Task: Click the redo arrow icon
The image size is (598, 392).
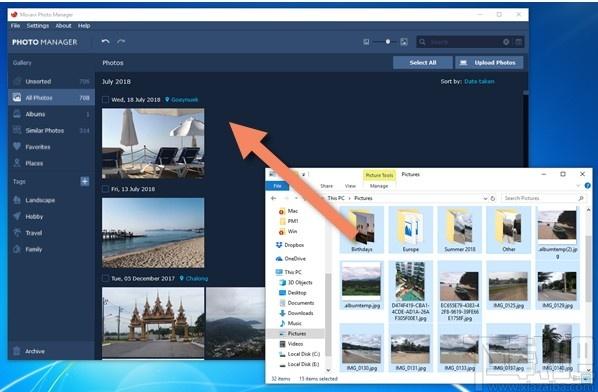Action: point(121,42)
